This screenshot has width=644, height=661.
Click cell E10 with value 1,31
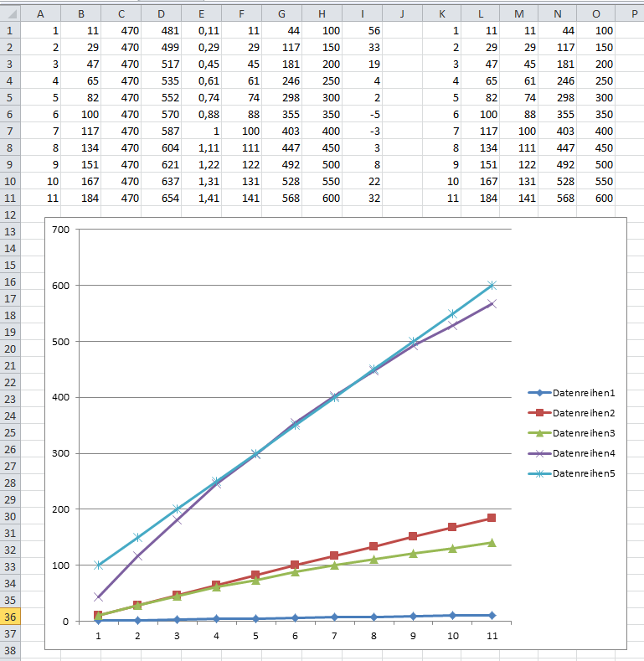click(x=202, y=181)
